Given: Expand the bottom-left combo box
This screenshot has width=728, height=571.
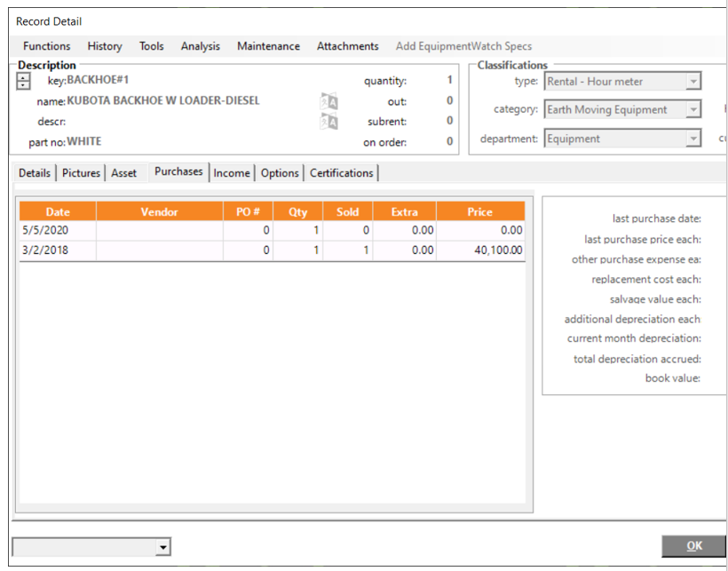Looking at the screenshot, I should coord(162,547).
